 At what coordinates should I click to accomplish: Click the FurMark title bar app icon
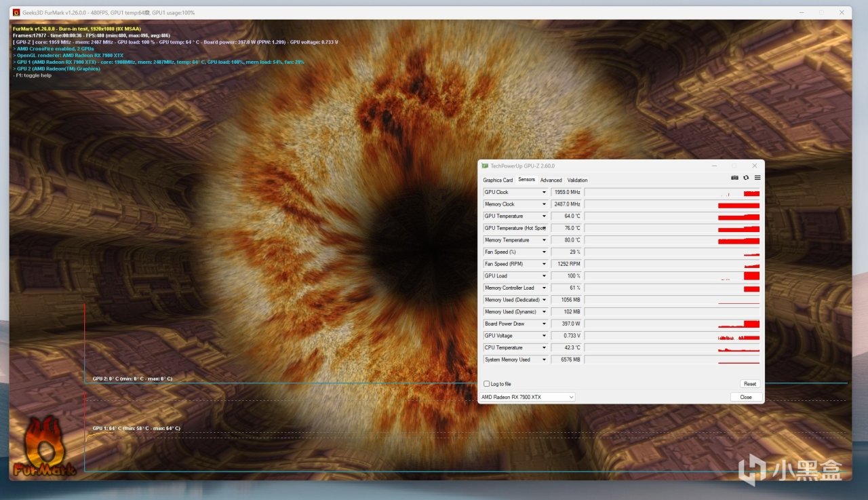tap(16, 12)
